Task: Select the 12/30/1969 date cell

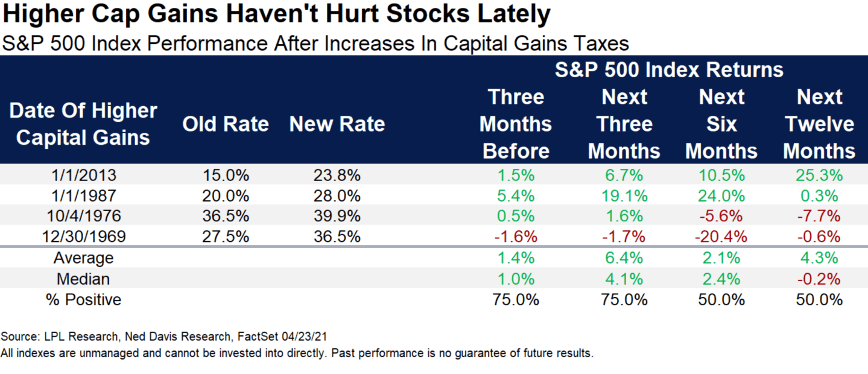Action: (x=83, y=236)
